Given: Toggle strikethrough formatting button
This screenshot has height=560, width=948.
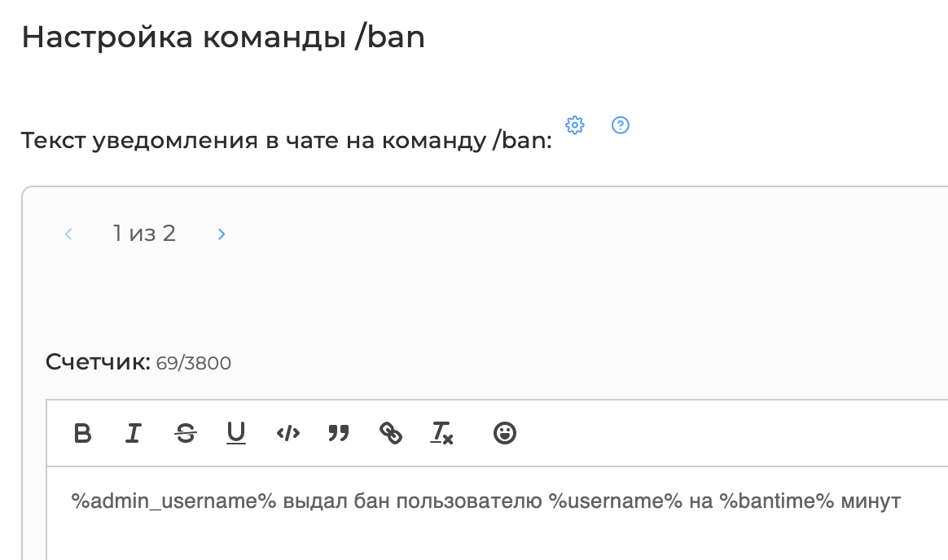Looking at the screenshot, I should (186, 433).
